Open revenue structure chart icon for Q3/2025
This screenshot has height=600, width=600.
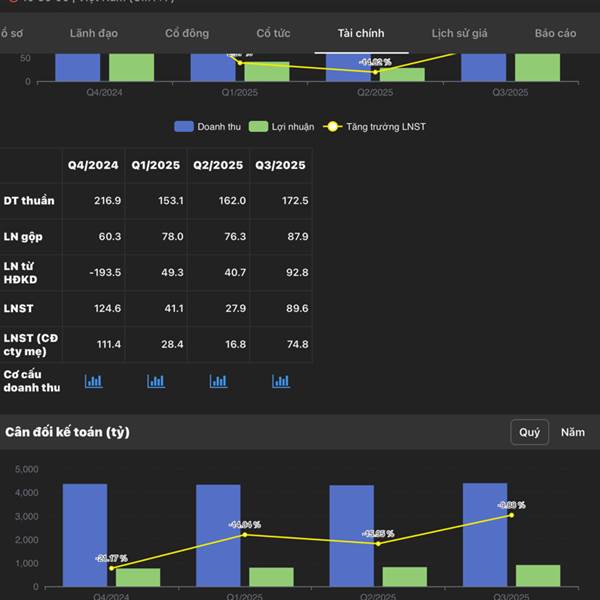(281, 381)
